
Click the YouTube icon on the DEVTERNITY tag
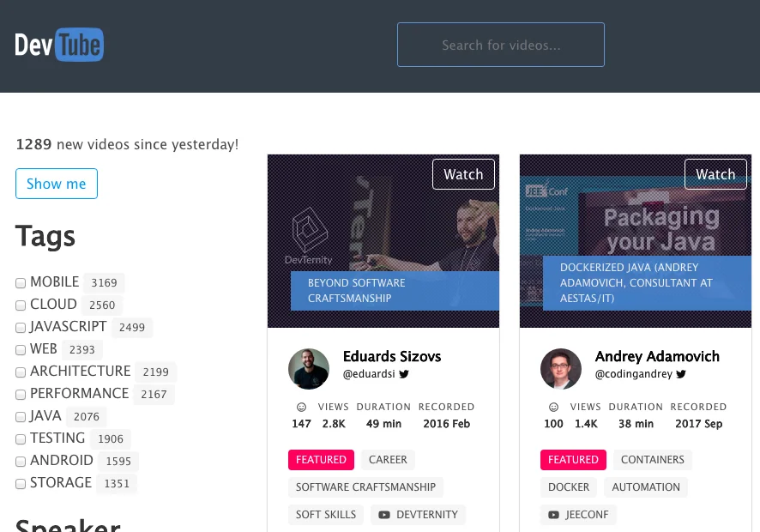click(x=384, y=515)
